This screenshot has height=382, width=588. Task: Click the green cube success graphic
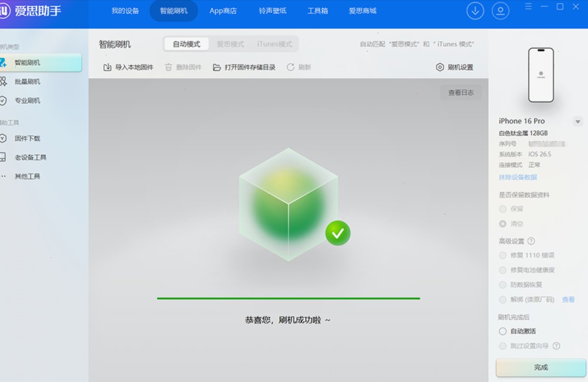(289, 204)
